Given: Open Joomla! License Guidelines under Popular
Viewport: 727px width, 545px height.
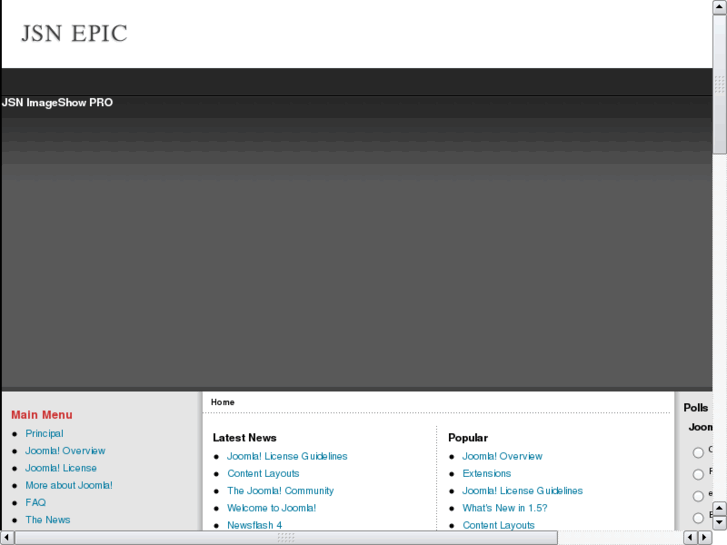Looking at the screenshot, I should (x=523, y=491).
